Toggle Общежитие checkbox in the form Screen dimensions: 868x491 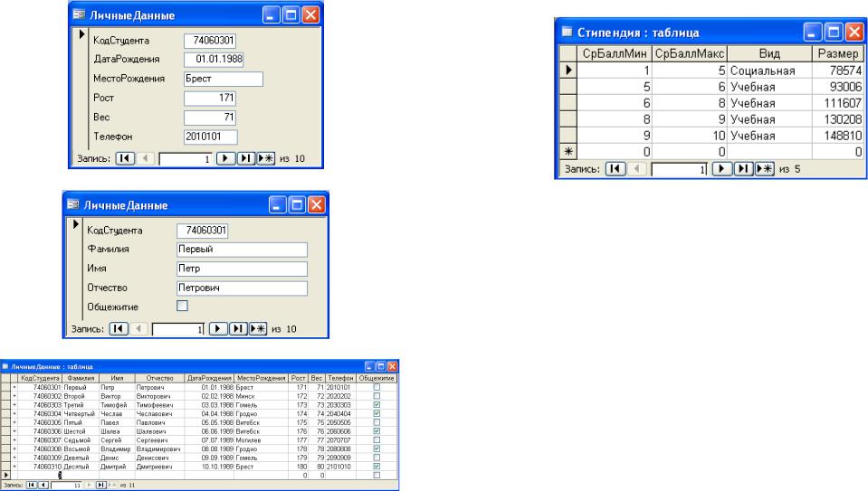[x=182, y=307]
